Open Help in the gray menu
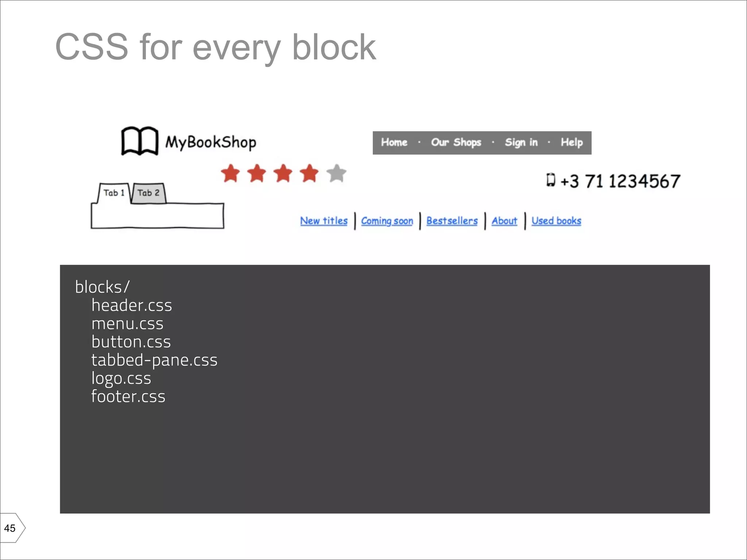This screenshot has height=560, width=747. tap(572, 143)
